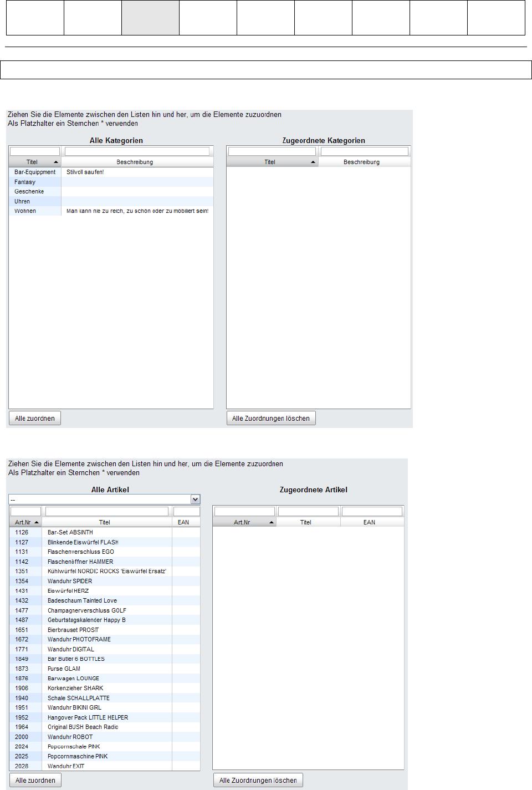532x790 pixels.
Task: Focus Art.Nr filter field in Alle Artikel
Action: point(26,511)
